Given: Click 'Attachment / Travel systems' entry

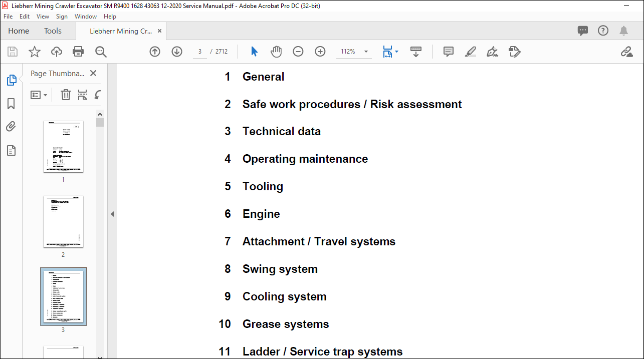Looking at the screenshot, I should [x=319, y=241].
